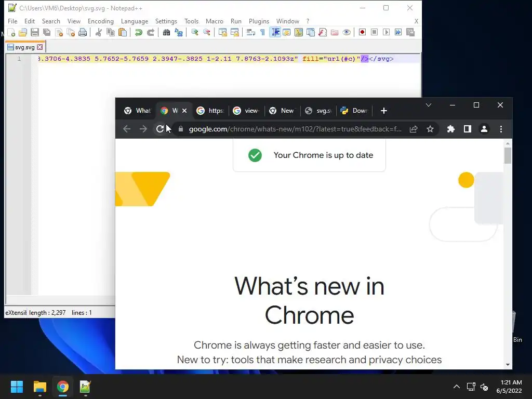This screenshot has width=532, height=399.
Task: Close the active Chrome tab
Action: tap(184, 111)
